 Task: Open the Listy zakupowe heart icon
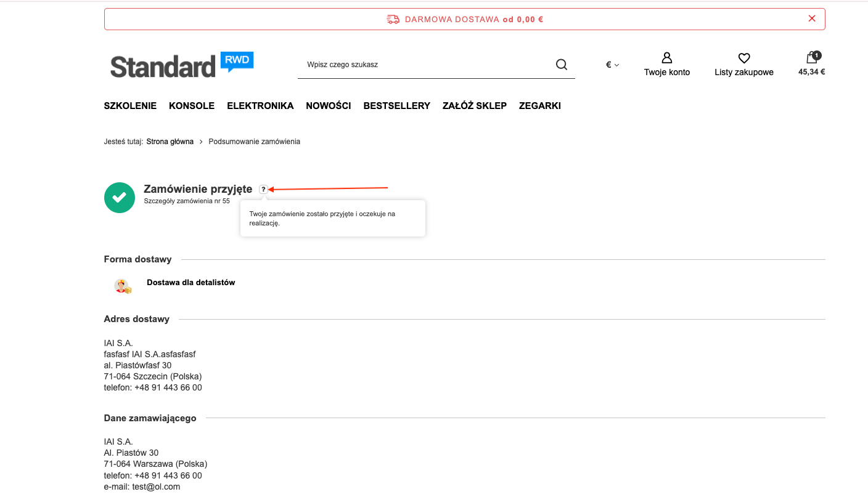744,58
